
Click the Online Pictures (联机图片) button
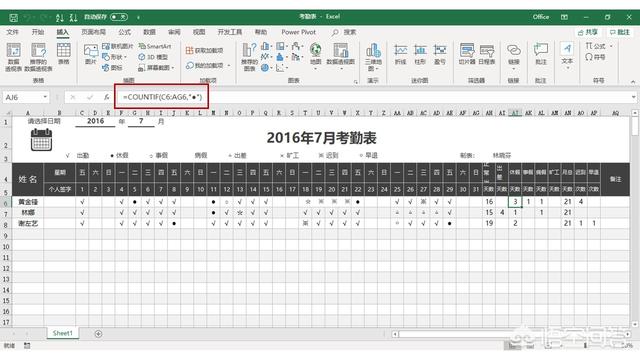[x=118, y=46]
